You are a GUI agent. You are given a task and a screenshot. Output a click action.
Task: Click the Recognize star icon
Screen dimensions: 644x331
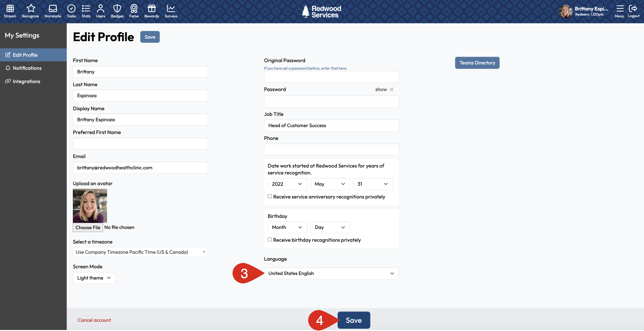tap(31, 9)
